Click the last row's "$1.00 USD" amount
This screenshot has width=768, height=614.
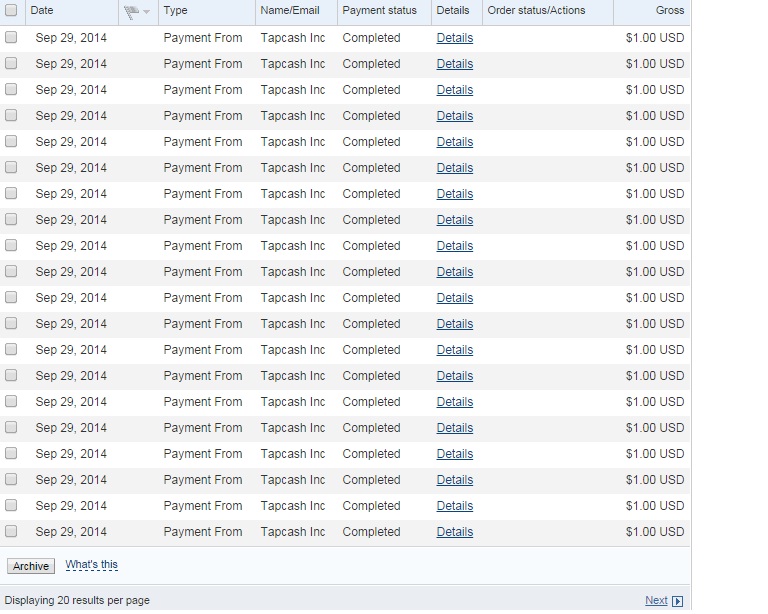(x=655, y=532)
